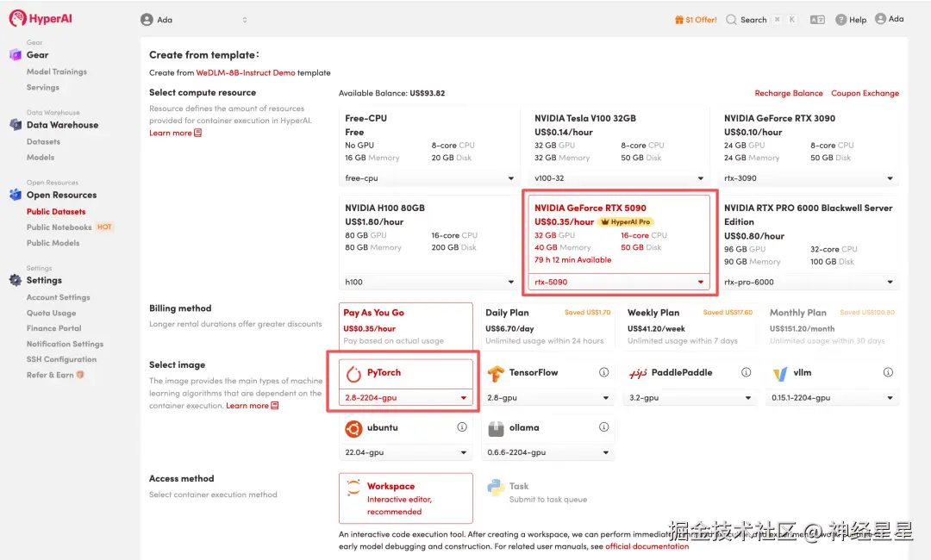
Task: Open ubuntu image info icon
Action: [462, 427]
